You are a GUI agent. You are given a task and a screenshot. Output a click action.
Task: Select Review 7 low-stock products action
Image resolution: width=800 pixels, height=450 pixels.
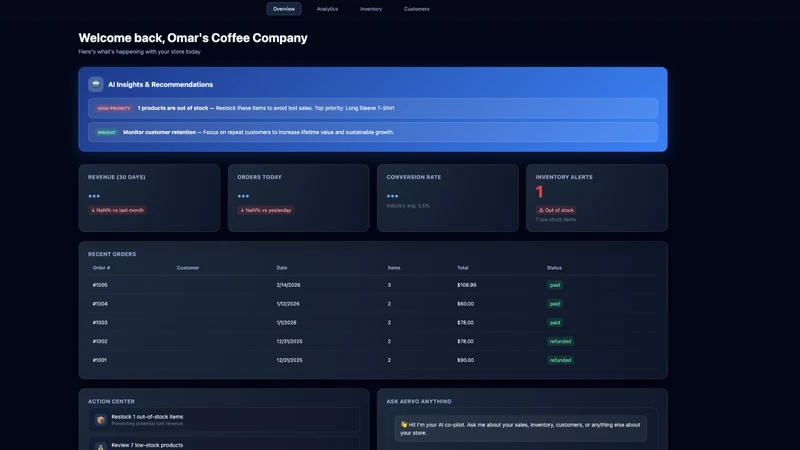[224, 443]
